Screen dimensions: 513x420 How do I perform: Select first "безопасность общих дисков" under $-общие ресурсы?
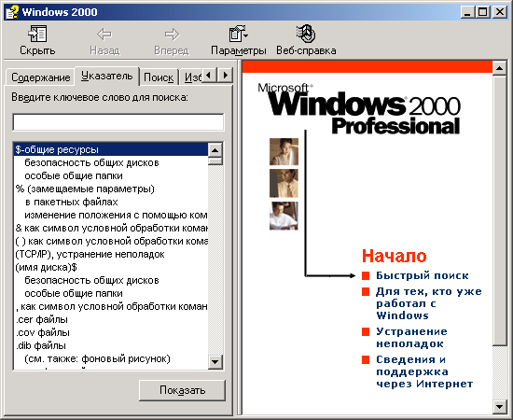[91, 162]
